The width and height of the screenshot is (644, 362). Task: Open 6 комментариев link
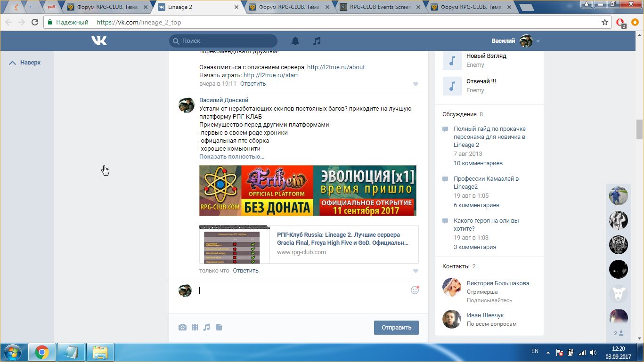click(x=476, y=205)
